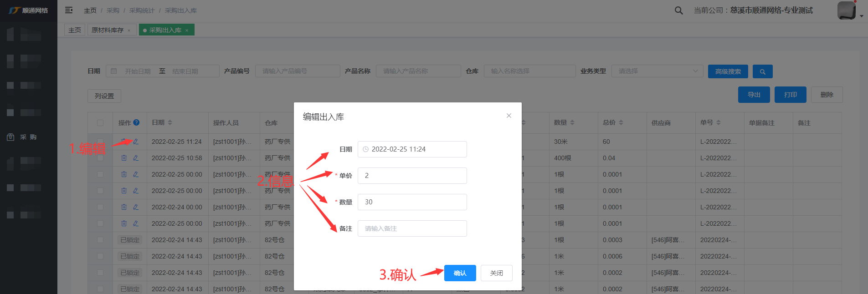The width and height of the screenshot is (868, 294).
Task: Click the blue magnifier search button
Action: [x=762, y=71]
